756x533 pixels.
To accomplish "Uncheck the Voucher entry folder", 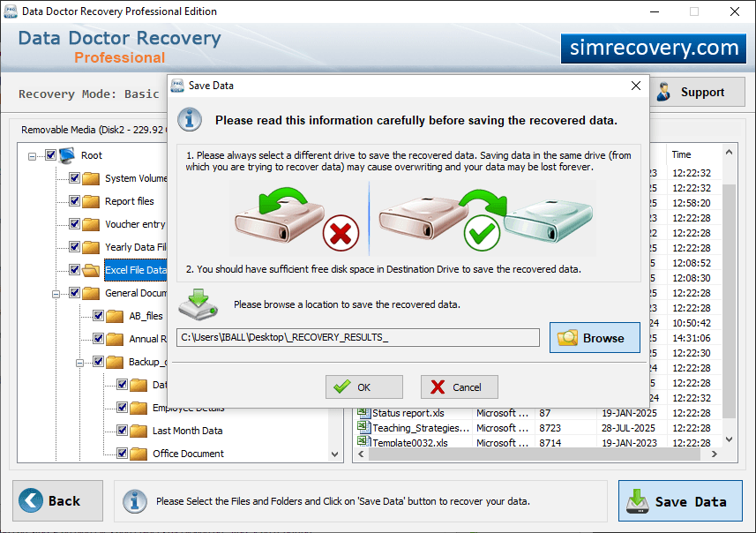I will pos(74,224).
